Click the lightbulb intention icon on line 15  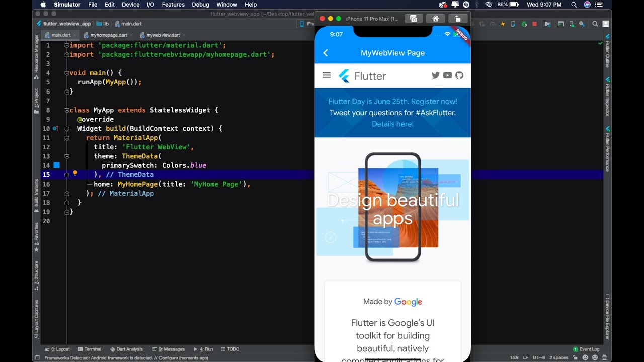tap(75, 173)
